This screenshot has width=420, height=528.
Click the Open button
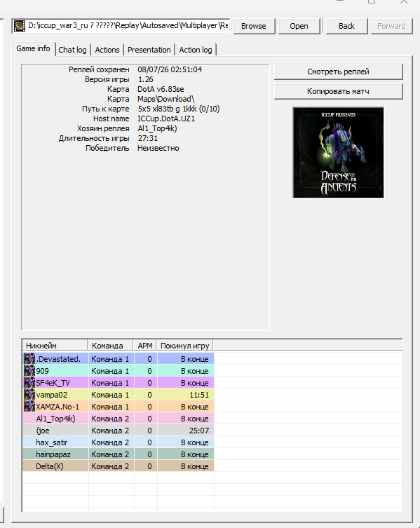299,26
